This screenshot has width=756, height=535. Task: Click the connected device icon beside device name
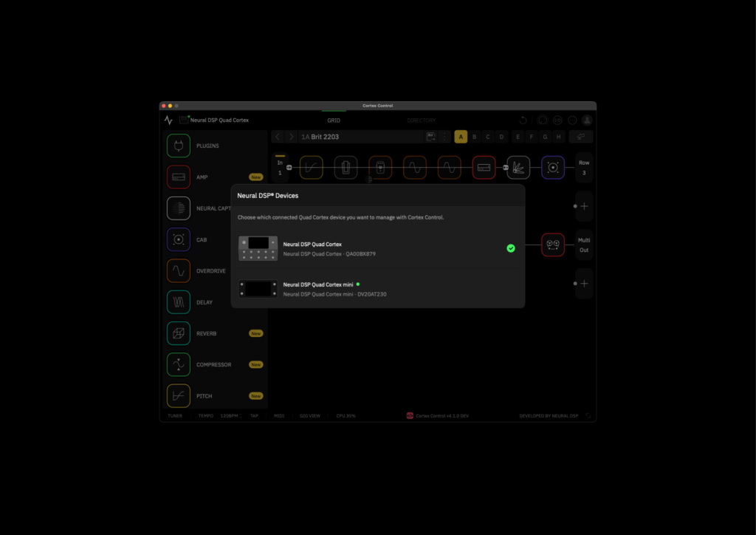[x=184, y=120]
